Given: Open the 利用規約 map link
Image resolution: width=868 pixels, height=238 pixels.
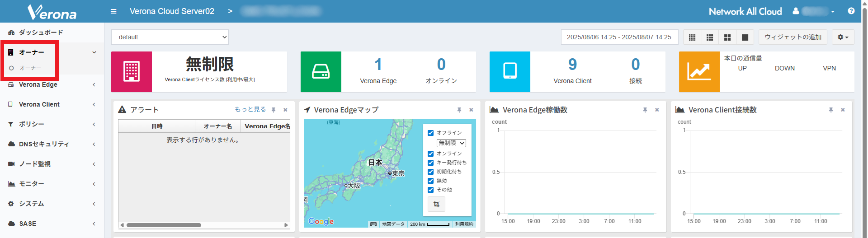Looking at the screenshot, I should coord(464,224).
